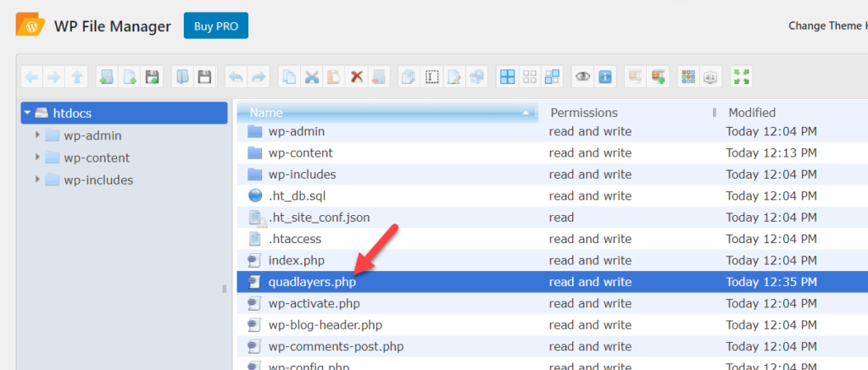Sort by the Name column header
This screenshot has width=868, height=370.
coord(387,113)
